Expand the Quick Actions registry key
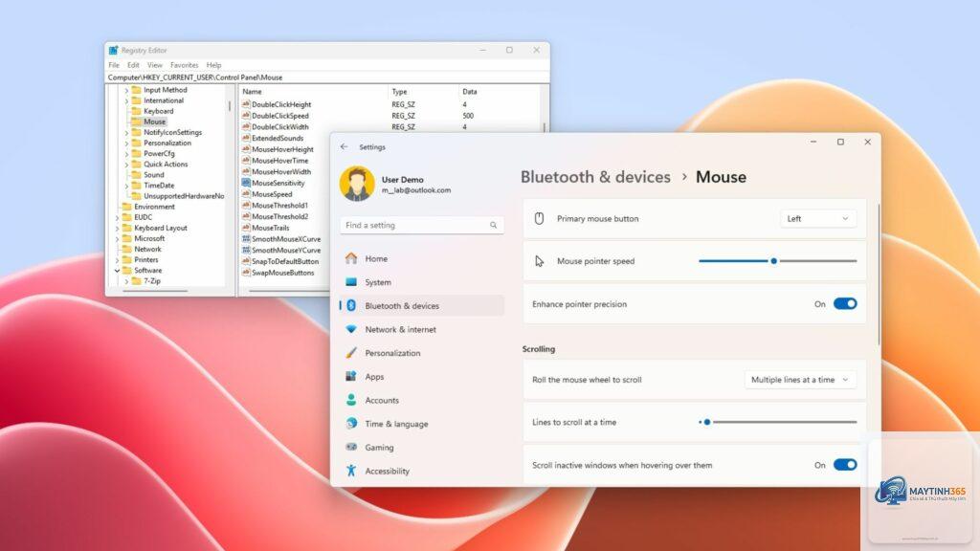 pos(126,165)
